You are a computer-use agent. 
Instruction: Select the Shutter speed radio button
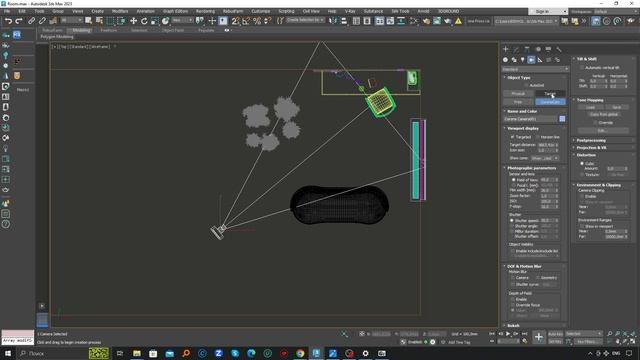(512, 220)
